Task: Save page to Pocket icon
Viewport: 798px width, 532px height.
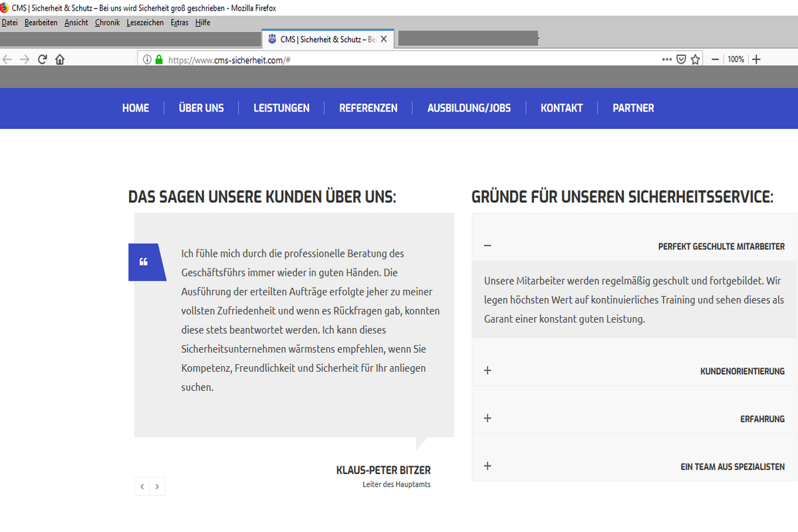Action: click(x=682, y=59)
